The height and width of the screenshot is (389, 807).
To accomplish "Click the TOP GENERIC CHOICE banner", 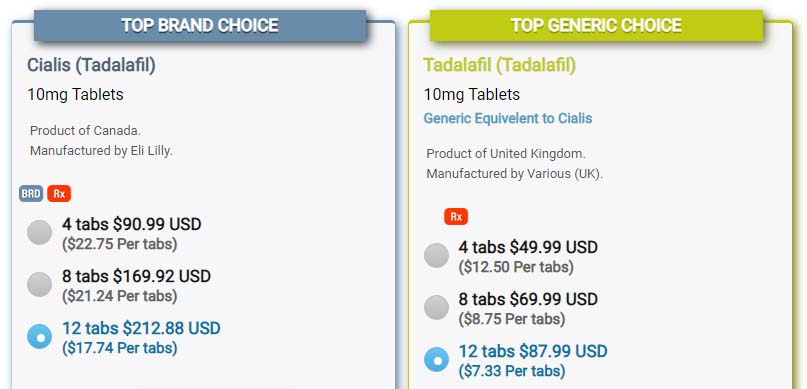I will (597, 25).
